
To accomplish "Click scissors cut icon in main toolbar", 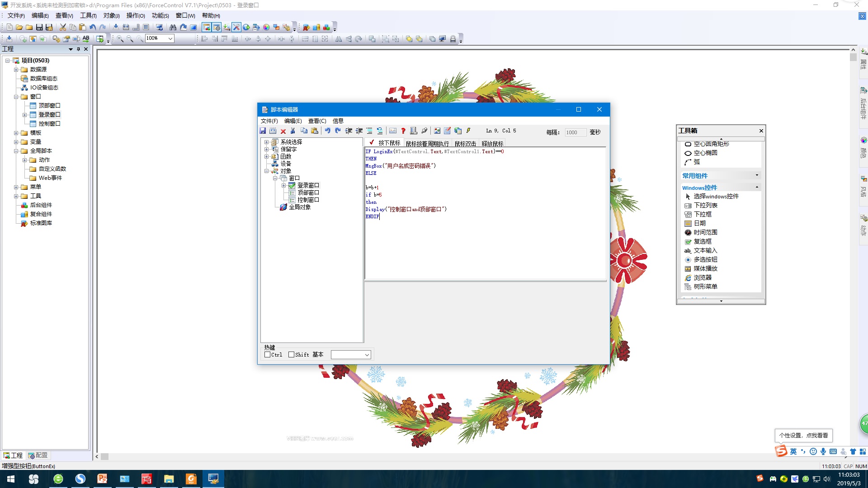I will [x=63, y=27].
